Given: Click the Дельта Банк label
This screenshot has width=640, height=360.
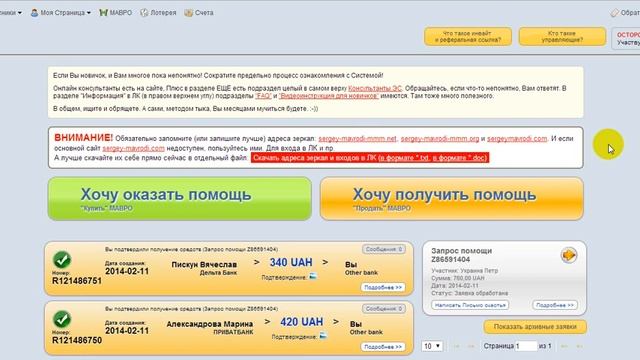Looking at the screenshot, I should (218, 273).
